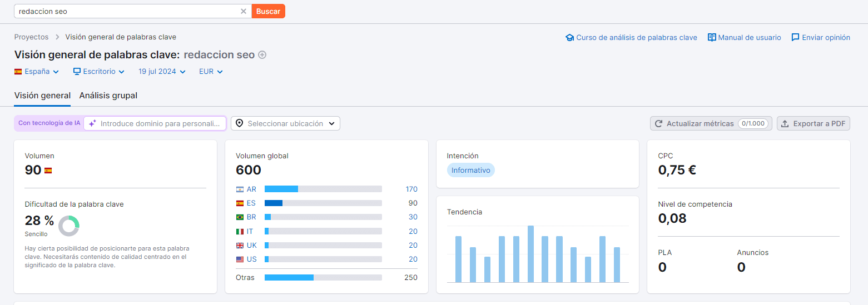Open the Manual de usuario link
868x305 pixels.
(750, 38)
